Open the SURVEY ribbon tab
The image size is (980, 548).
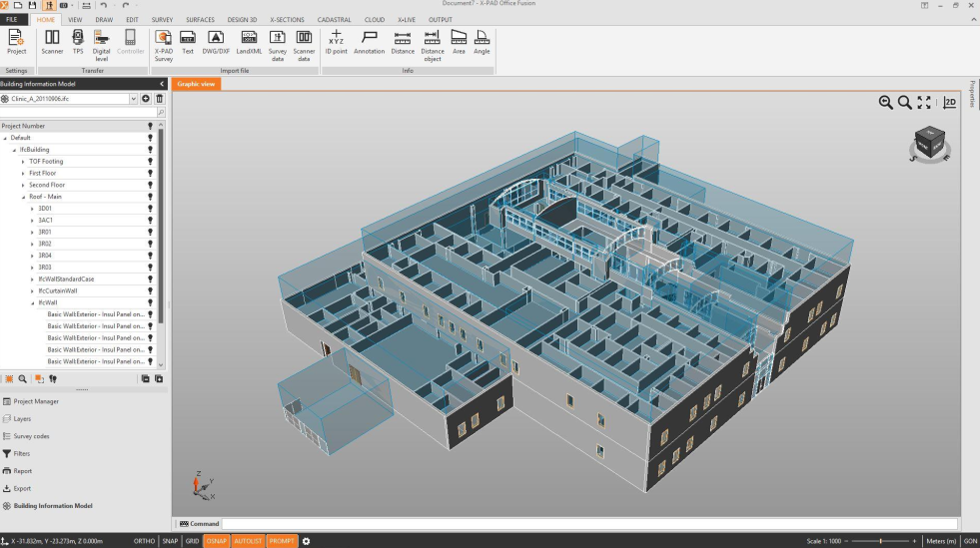tap(162, 19)
